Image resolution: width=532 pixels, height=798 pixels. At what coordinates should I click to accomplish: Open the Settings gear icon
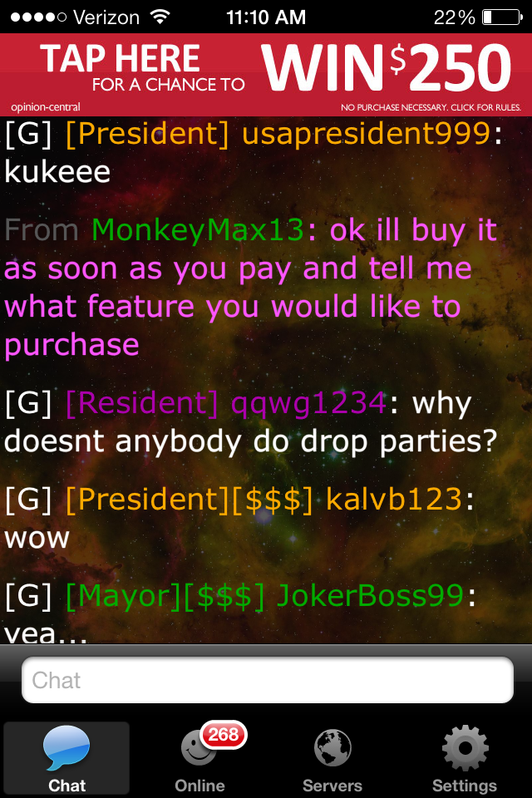tap(465, 748)
